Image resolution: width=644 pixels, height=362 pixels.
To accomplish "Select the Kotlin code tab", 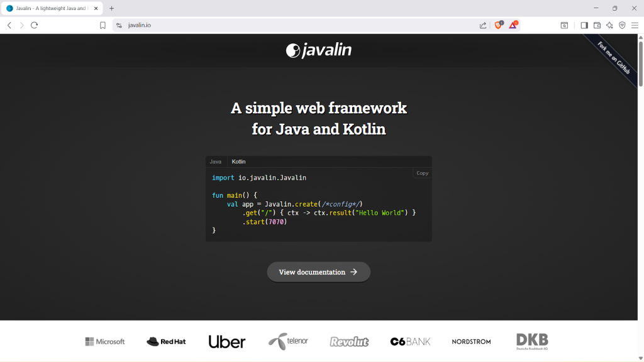I will [238, 162].
